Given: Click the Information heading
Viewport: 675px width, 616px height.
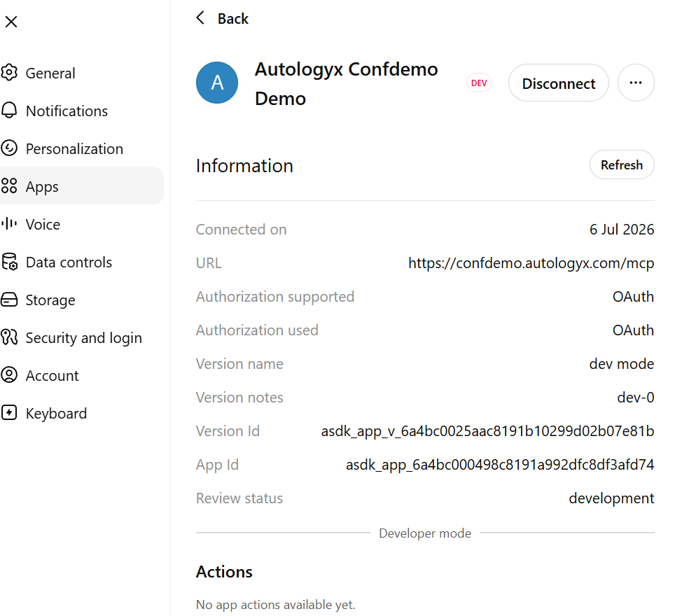Looking at the screenshot, I should pos(244,166).
